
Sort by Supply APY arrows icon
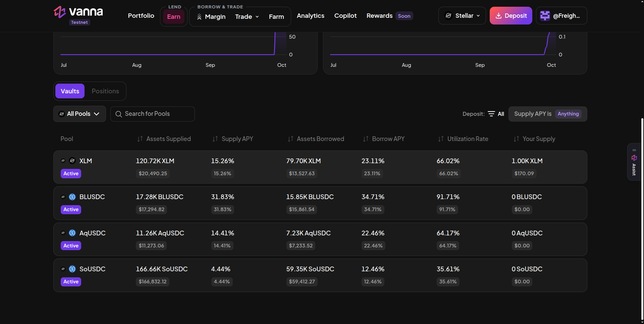tap(215, 139)
